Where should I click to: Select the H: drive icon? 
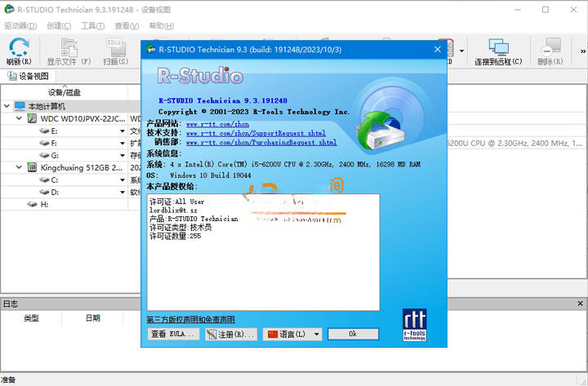coord(32,204)
